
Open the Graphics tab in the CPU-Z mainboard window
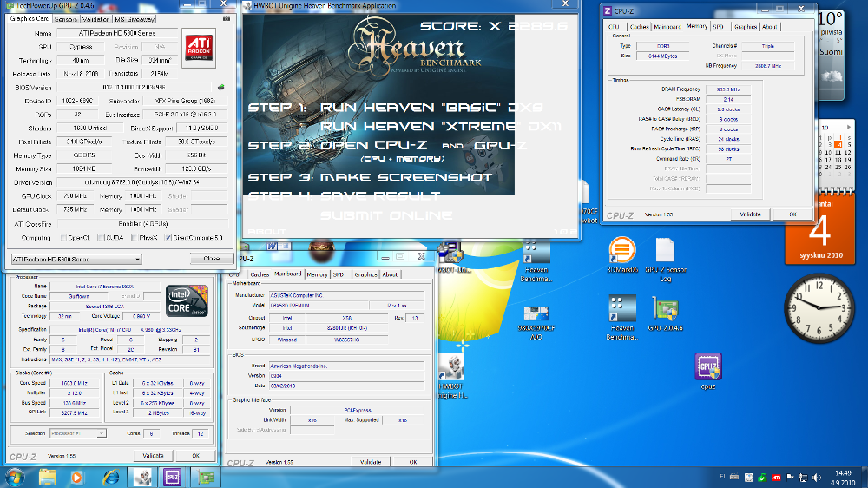(365, 274)
